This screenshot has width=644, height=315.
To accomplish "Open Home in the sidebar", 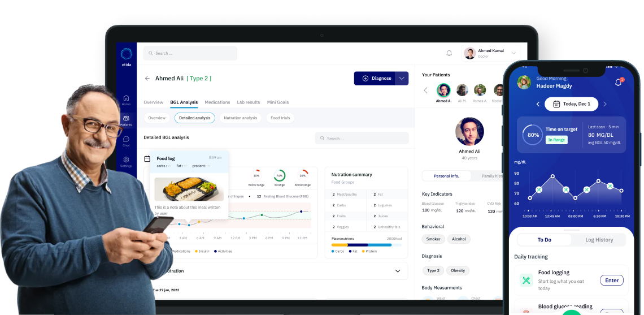I will point(126,100).
